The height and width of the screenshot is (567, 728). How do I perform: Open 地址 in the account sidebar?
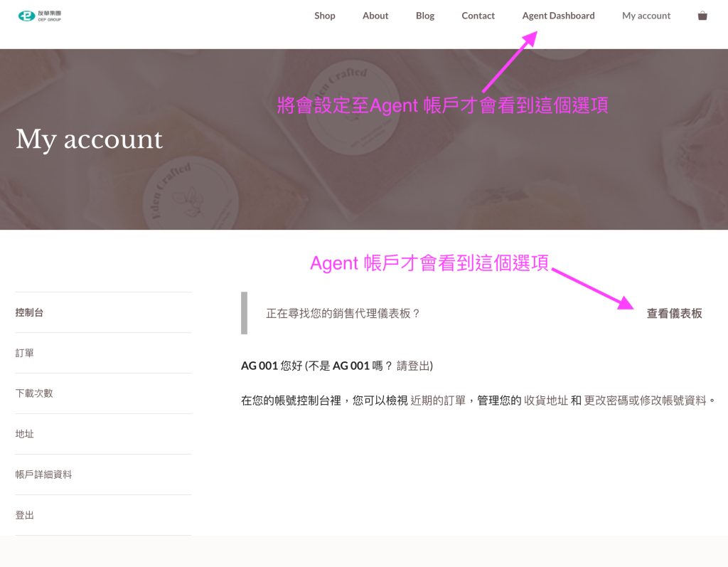tap(25, 434)
